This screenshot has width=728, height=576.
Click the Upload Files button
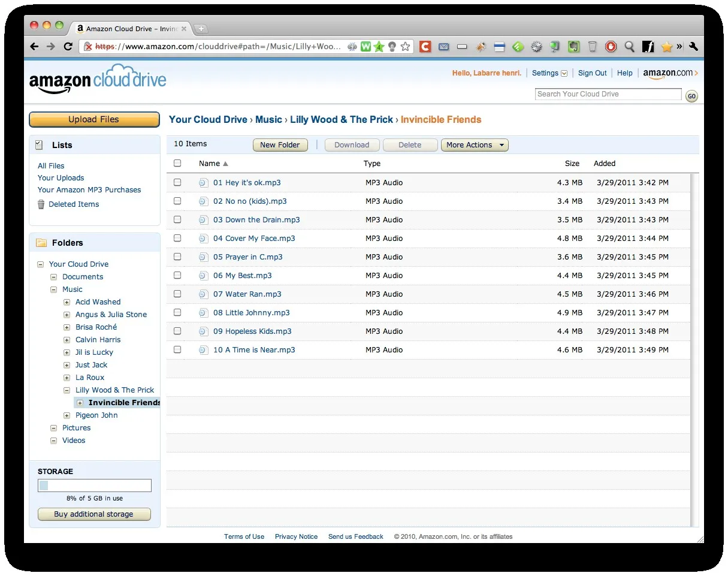[94, 119]
